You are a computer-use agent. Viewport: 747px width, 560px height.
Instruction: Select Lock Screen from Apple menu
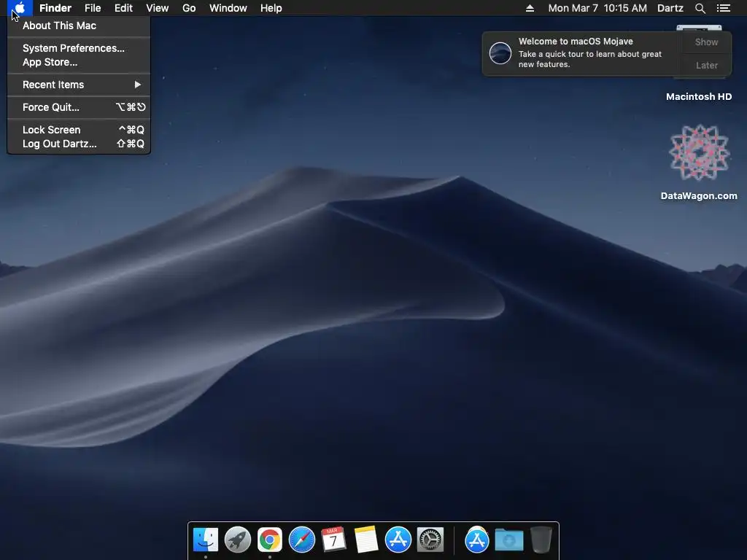(x=79, y=130)
